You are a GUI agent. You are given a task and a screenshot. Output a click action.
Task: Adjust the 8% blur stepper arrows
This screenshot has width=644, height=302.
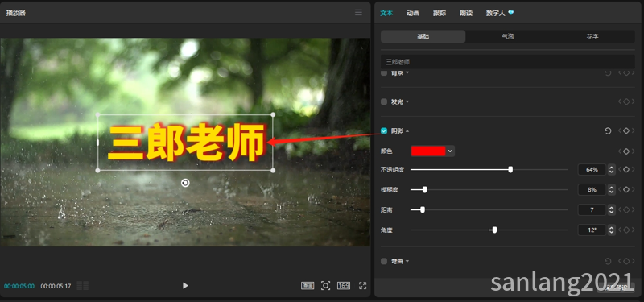pos(612,189)
